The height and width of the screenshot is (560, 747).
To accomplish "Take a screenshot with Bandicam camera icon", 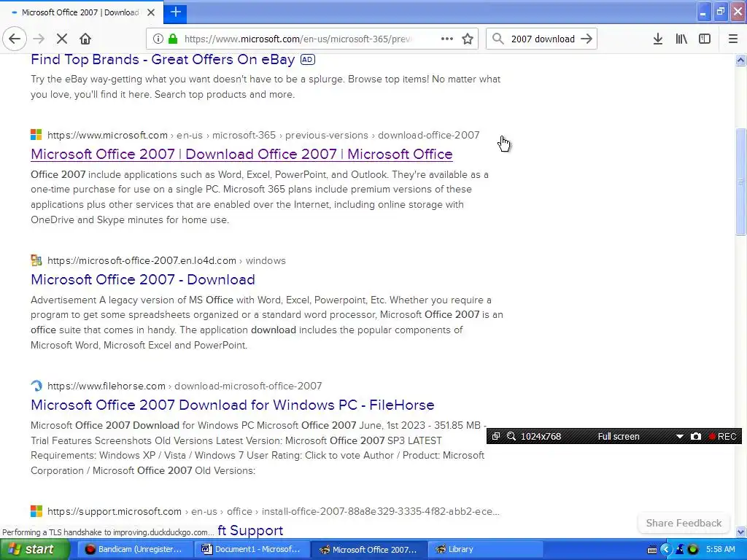I will click(695, 436).
